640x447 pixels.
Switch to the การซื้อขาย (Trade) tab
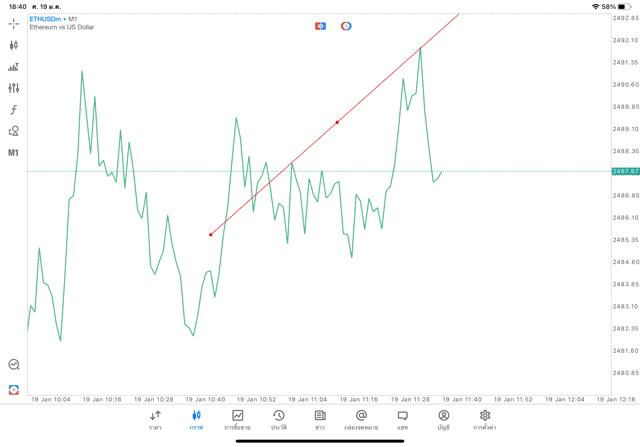(238, 420)
